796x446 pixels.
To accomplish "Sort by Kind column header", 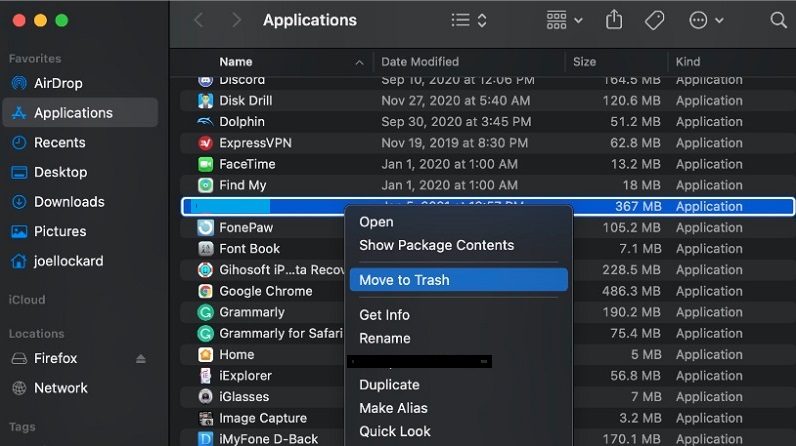I will pos(687,62).
